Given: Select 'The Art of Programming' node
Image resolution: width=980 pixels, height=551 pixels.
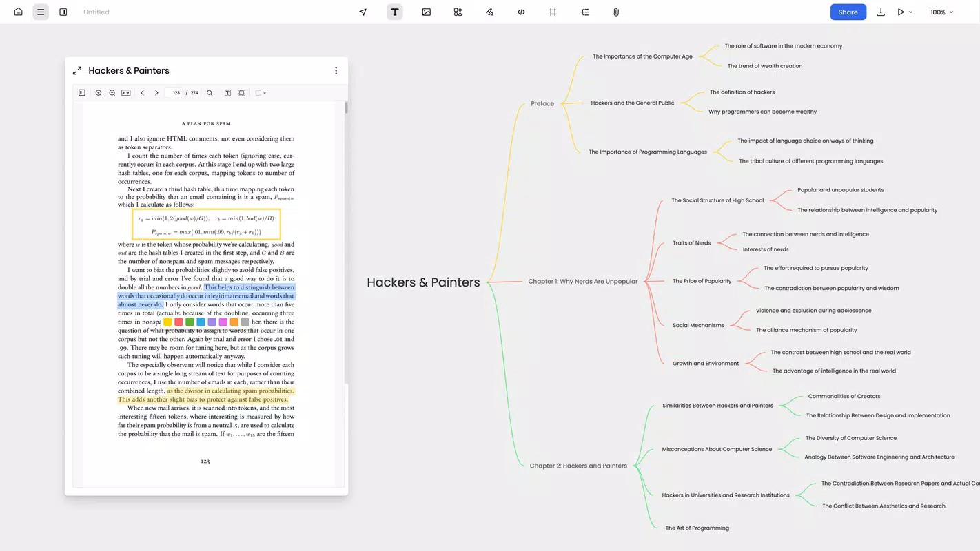Looking at the screenshot, I should click(697, 528).
